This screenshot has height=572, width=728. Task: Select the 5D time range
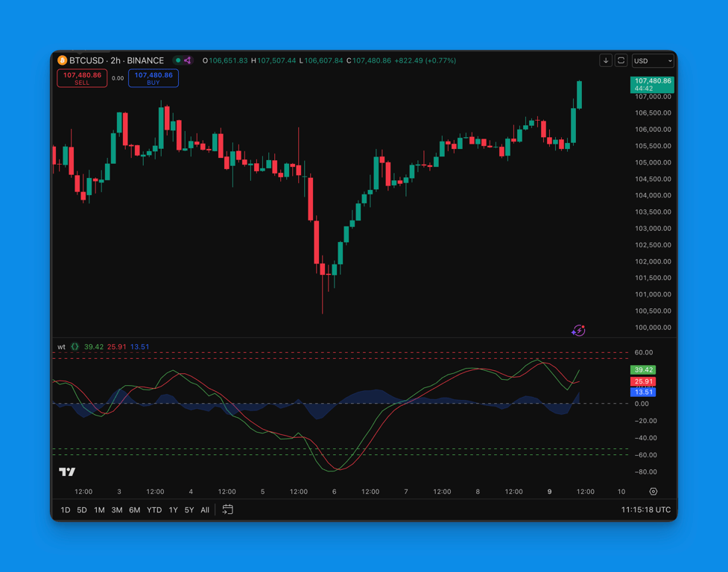[82, 510]
